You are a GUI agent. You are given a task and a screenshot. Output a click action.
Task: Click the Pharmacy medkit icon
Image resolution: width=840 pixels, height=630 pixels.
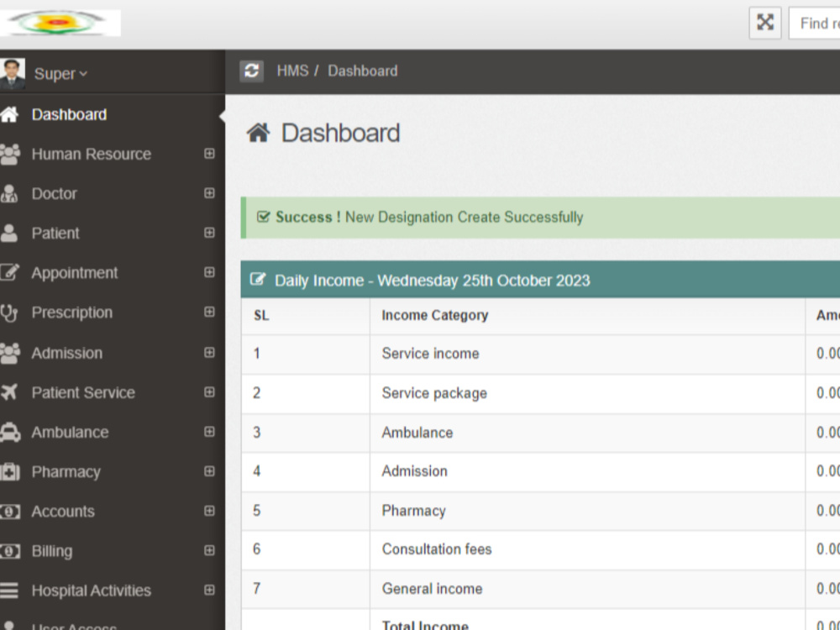9,472
